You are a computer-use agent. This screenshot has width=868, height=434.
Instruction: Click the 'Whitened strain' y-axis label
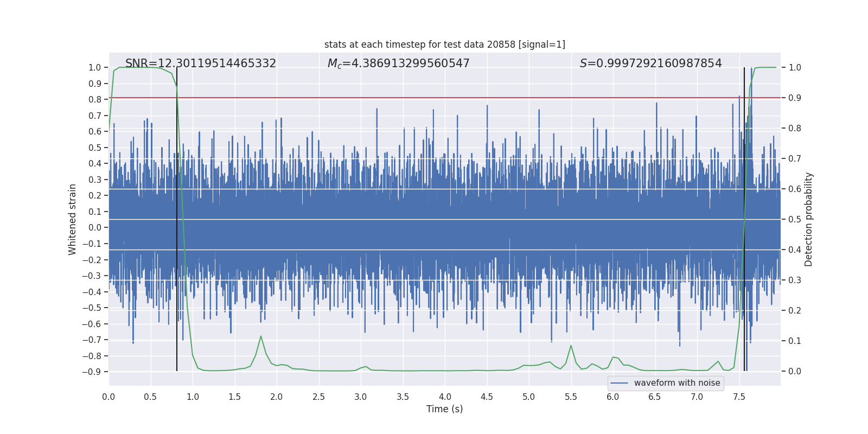(73, 219)
